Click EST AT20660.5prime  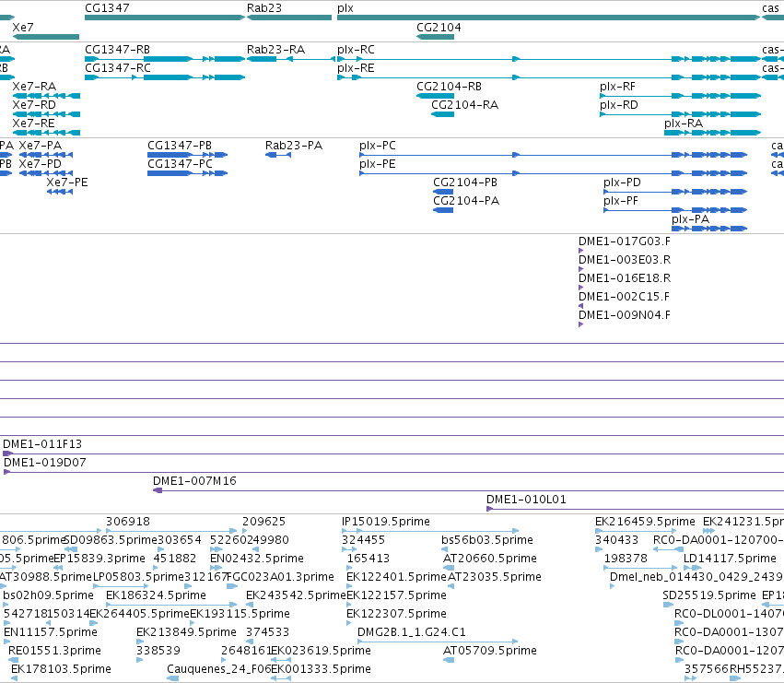449,568
